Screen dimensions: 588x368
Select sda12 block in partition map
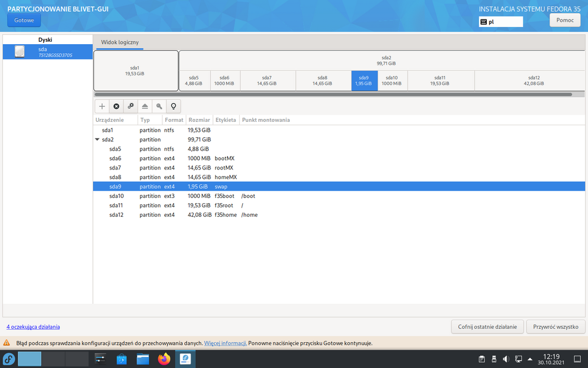(530, 80)
